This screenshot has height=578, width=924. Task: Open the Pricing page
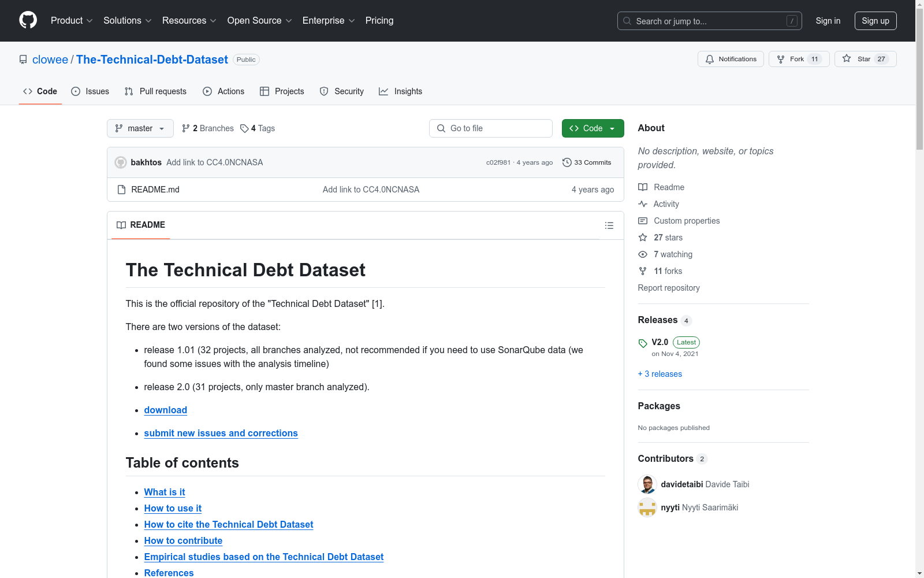(x=379, y=20)
